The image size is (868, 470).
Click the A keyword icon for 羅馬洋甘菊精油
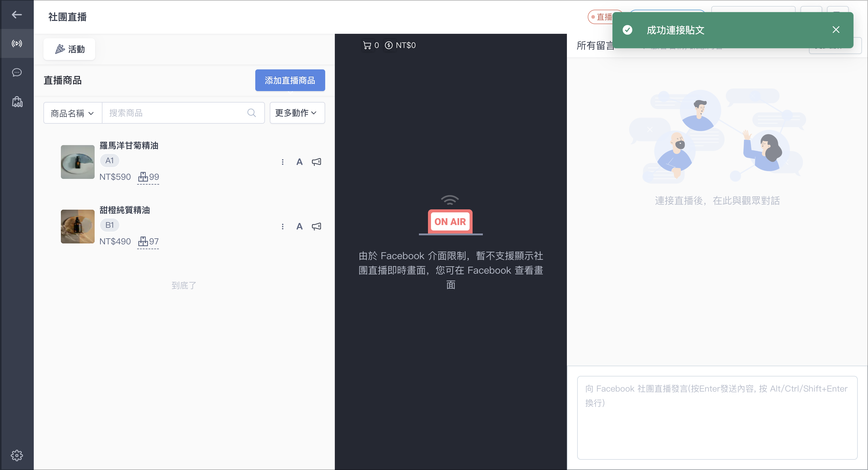(299, 162)
